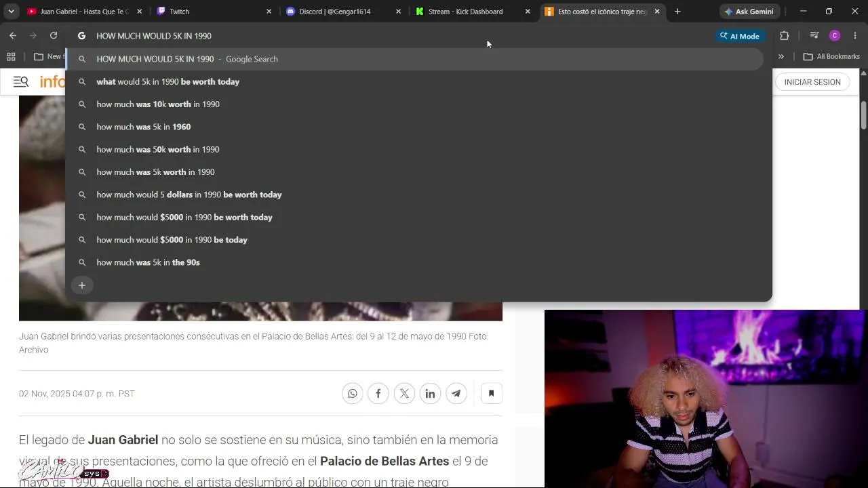868x488 pixels.
Task: Share the article on Facebook
Action: tap(378, 393)
